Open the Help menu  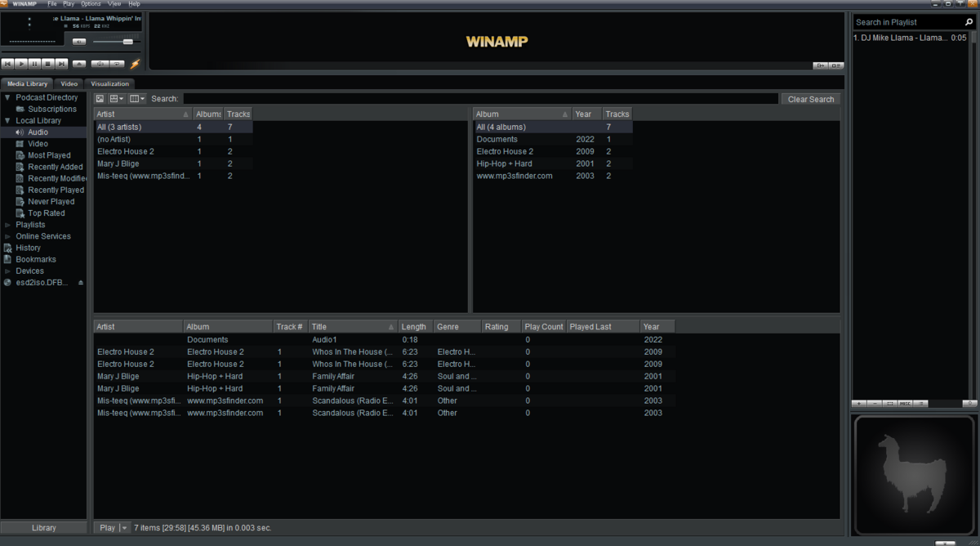coord(134,4)
